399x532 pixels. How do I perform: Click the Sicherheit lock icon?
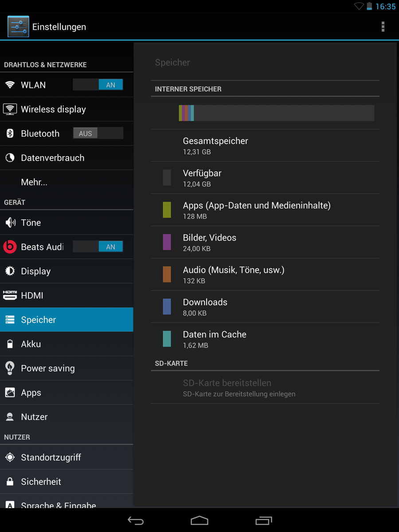tap(10, 481)
